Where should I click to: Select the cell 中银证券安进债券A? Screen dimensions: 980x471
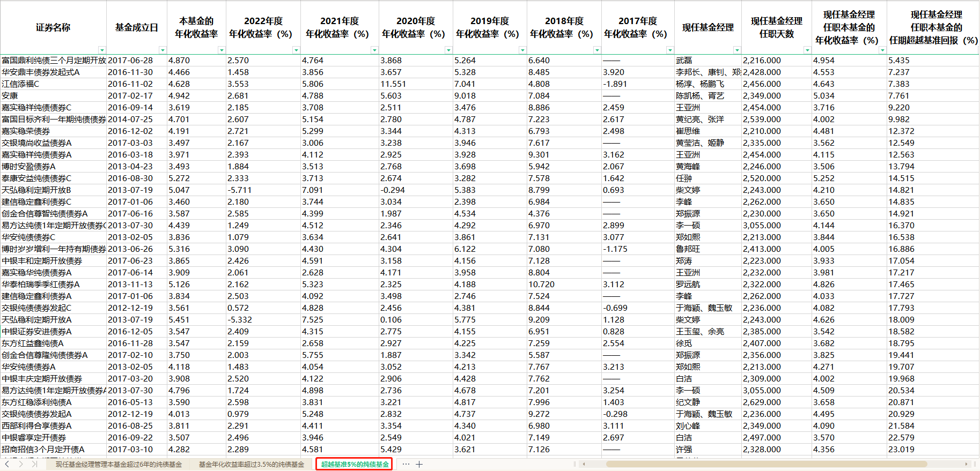[53, 332]
